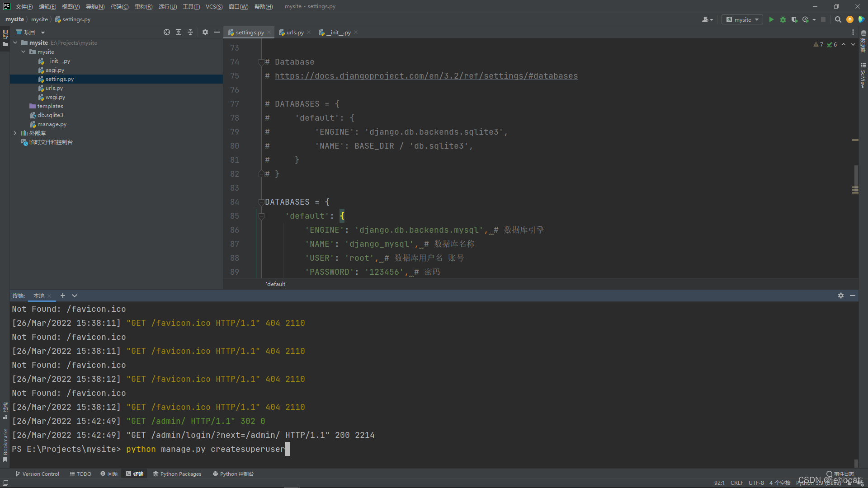Open Python Packages tool window
The width and height of the screenshot is (868, 488).
click(x=177, y=474)
